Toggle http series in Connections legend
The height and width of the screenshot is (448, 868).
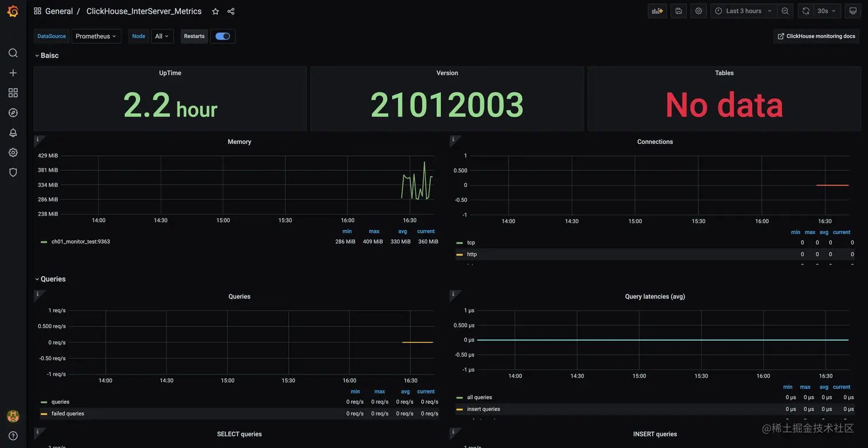click(x=472, y=254)
